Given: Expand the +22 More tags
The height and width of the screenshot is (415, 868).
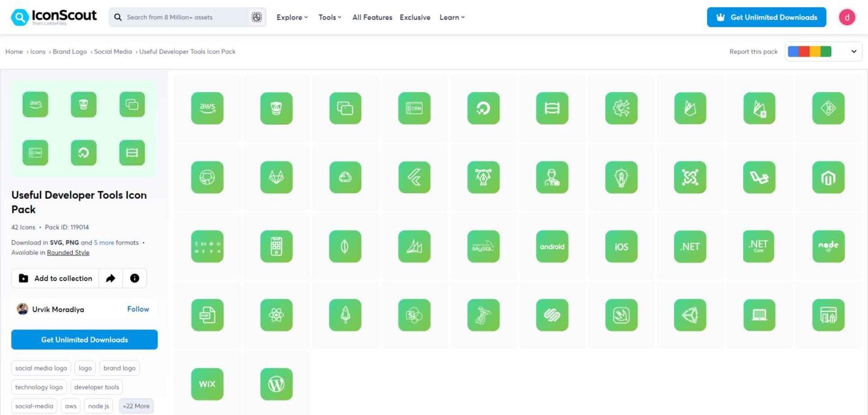Looking at the screenshot, I should [x=136, y=406].
